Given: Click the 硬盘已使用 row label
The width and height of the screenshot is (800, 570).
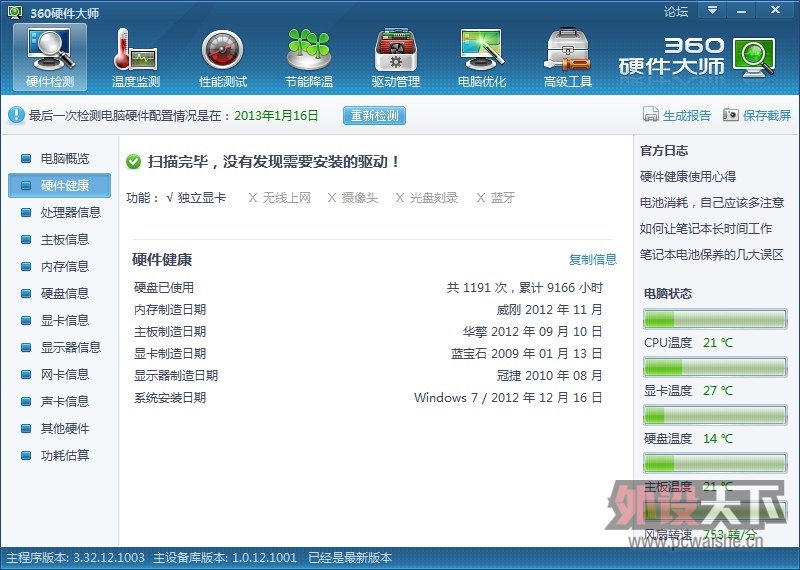Looking at the screenshot, I should tap(164, 288).
